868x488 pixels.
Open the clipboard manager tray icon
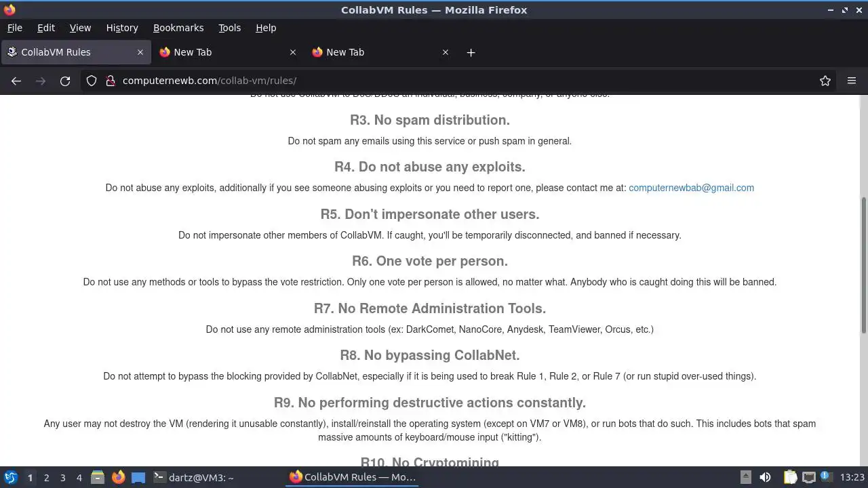(790, 477)
